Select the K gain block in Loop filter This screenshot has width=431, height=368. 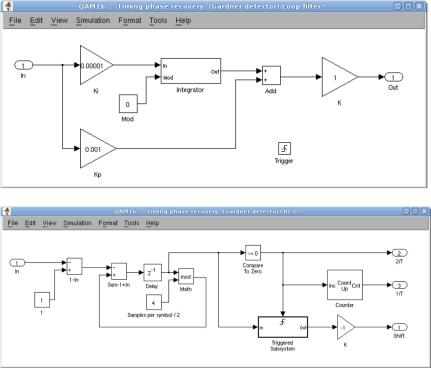tap(339, 77)
